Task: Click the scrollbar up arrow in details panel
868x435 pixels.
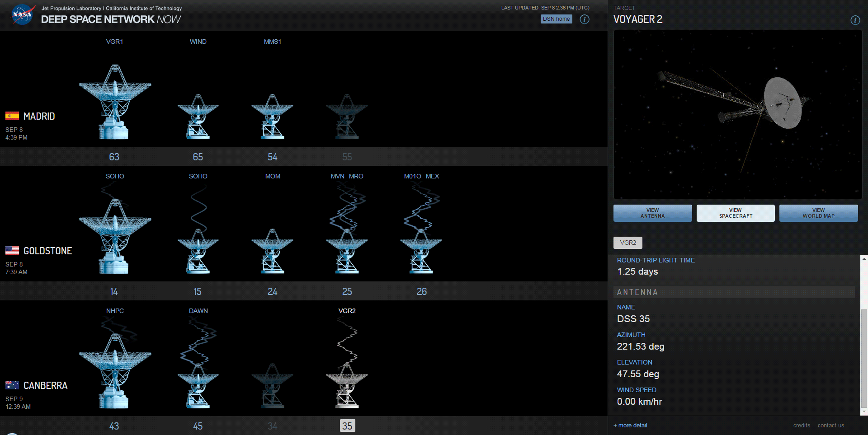Action: [x=864, y=259]
